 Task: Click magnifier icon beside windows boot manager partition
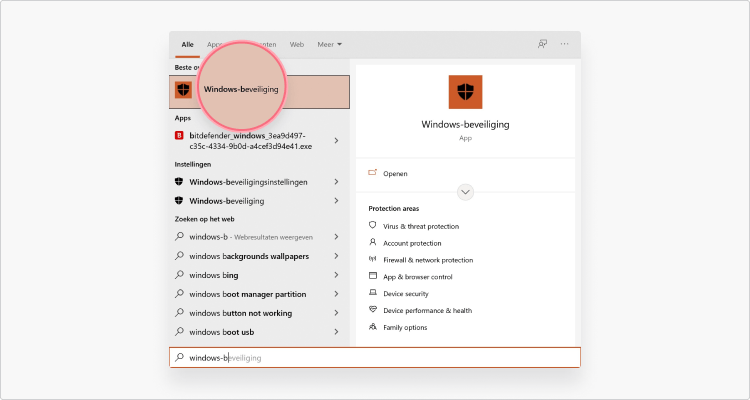179,294
